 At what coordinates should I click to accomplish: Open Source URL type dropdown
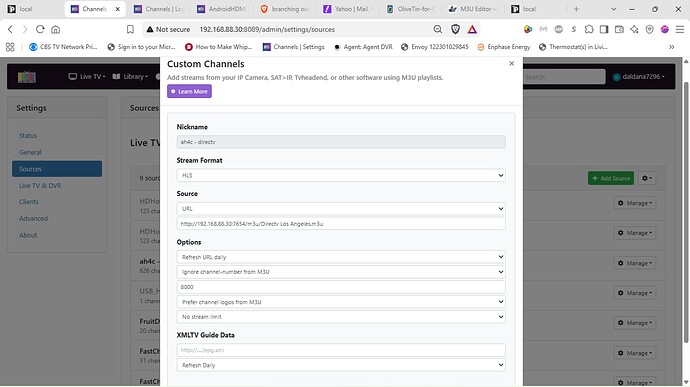click(x=341, y=209)
